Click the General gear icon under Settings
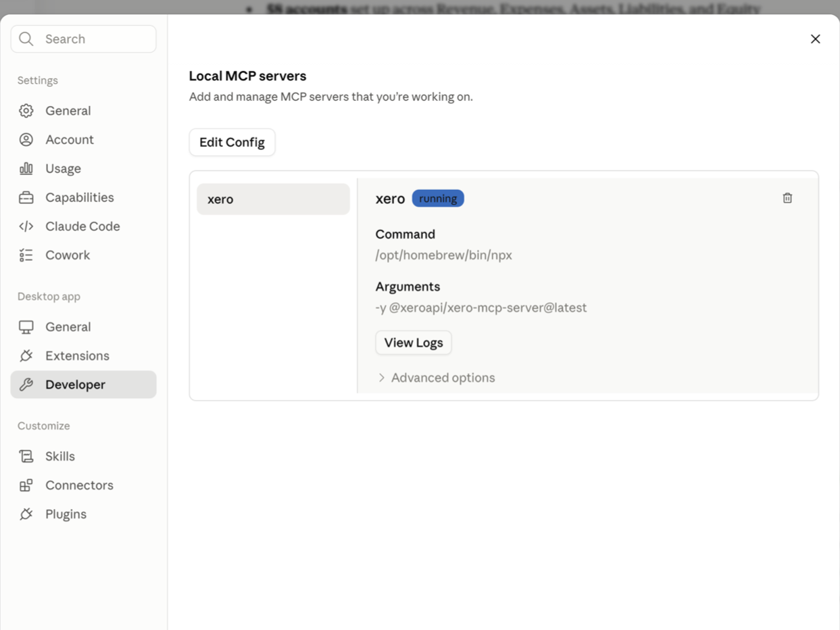 click(26, 111)
